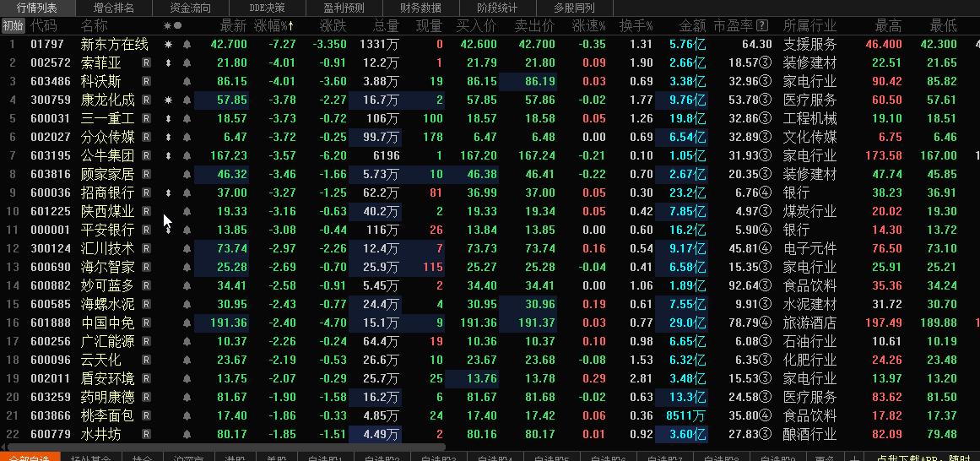980x461 pixels.
Task: Click the R badge next to 海螺水泥
Action: 146,304
